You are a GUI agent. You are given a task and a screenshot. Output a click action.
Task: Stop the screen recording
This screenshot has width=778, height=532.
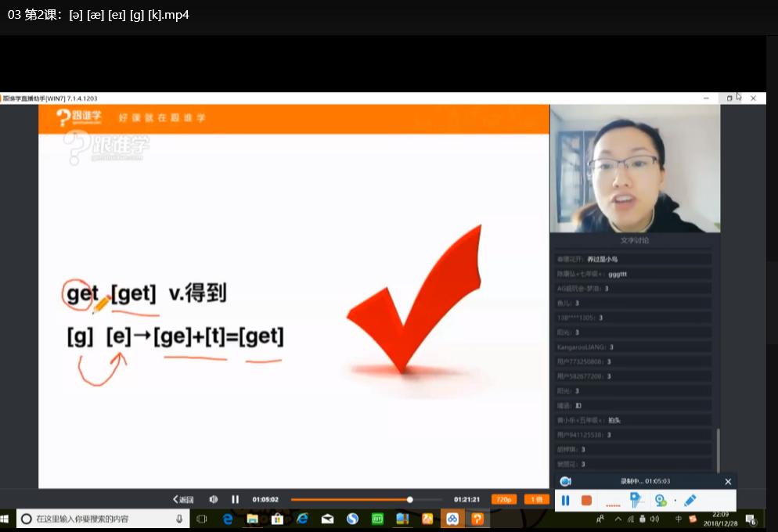coord(586,501)
